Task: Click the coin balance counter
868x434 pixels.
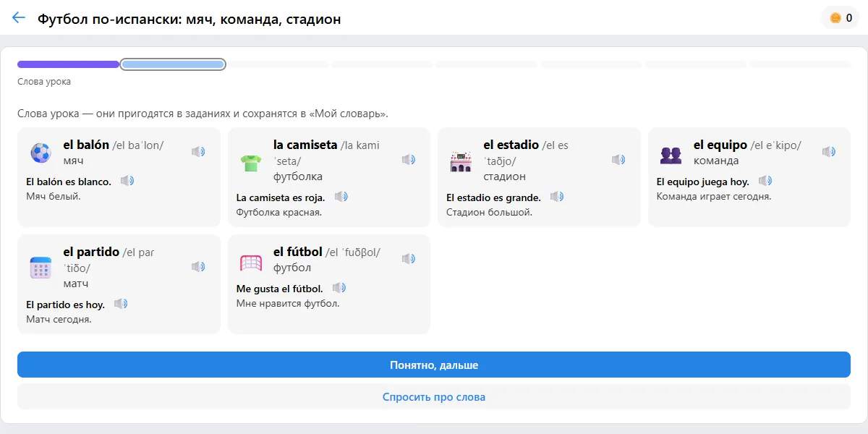Action: [841, 18]
